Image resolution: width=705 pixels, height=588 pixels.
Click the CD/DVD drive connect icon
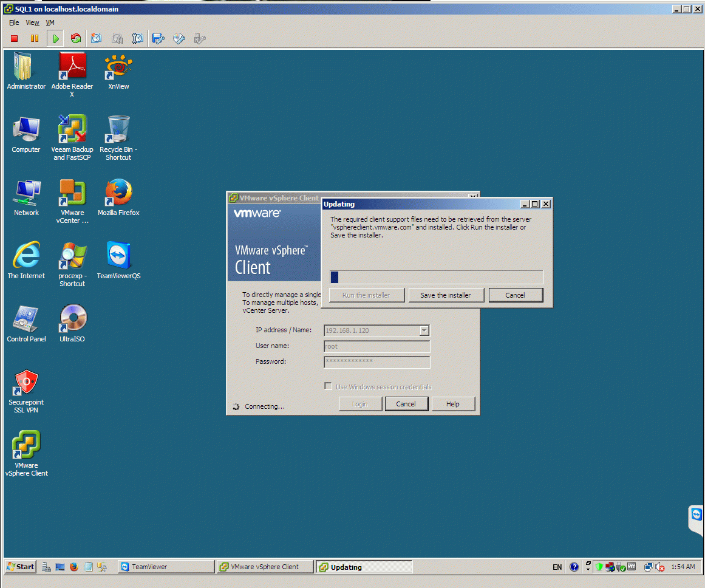(x=179, y=39)
